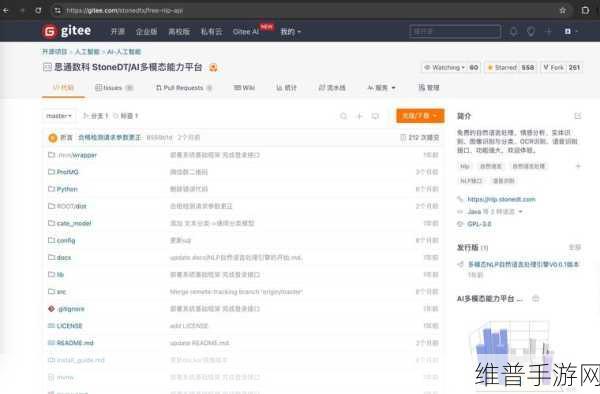Open the AI-人工智能 breadcrumb link

pyautogui.click(x=124, y=52)
